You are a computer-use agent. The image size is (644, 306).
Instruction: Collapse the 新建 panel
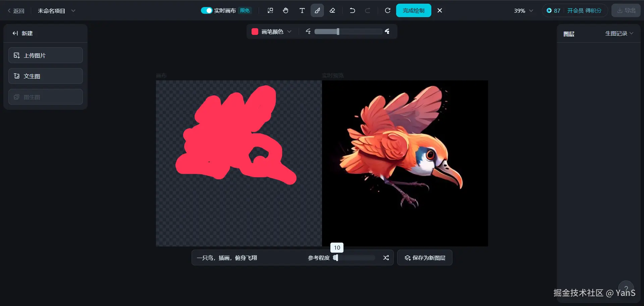click(x=15, y=33)
